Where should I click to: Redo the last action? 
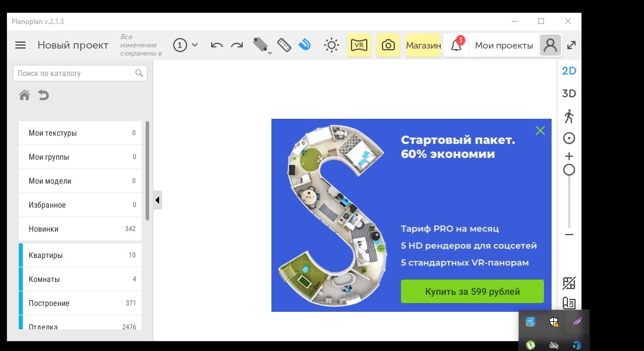pos(237,45)
